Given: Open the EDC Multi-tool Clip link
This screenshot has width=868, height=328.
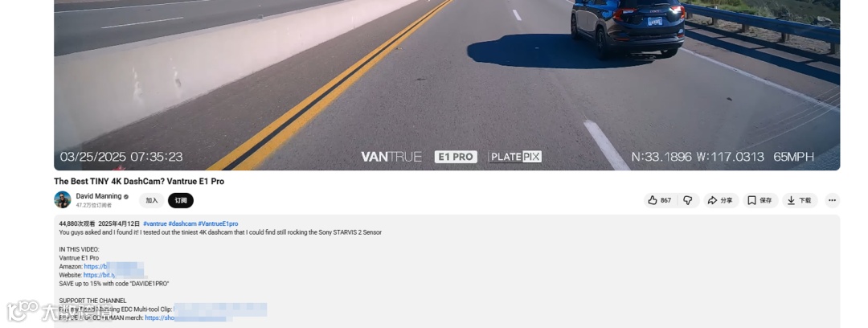Looking at the screenshot, I should click(x=219, y=310).
